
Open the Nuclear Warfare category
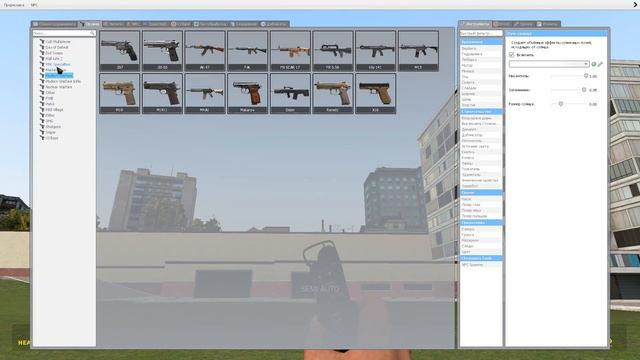point(59,87)
